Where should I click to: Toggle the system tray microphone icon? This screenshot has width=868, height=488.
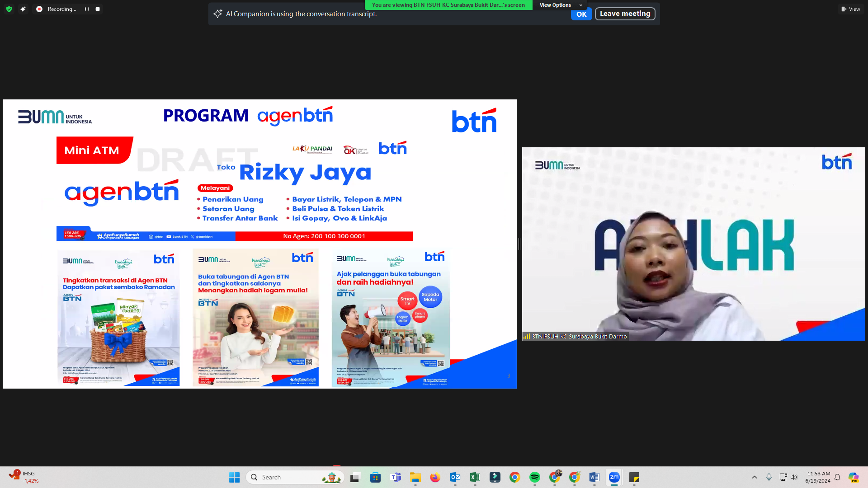(x=769, y=477)
